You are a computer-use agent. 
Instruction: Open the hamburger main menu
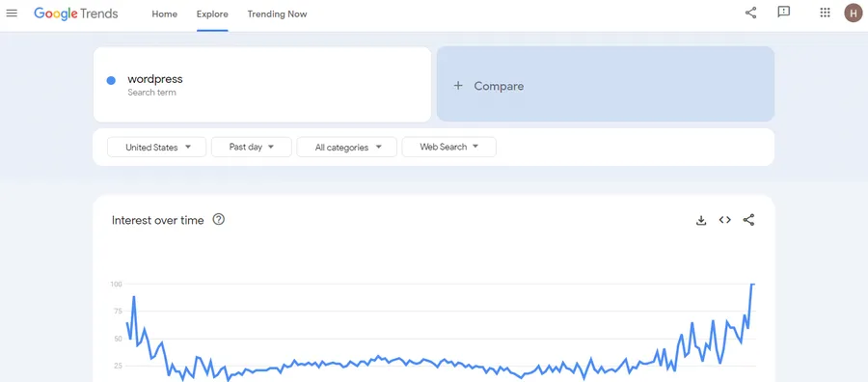pos(12,14)
